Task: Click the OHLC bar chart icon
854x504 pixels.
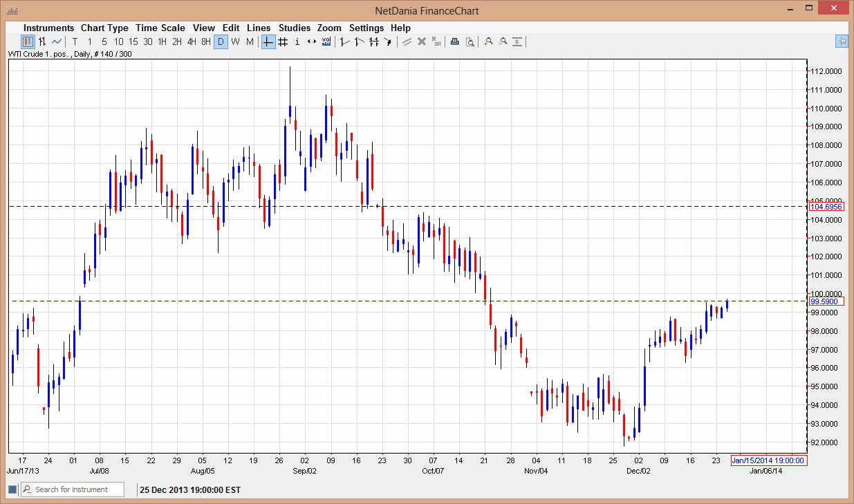Action: pyautogui.click(x=42, y=41)
